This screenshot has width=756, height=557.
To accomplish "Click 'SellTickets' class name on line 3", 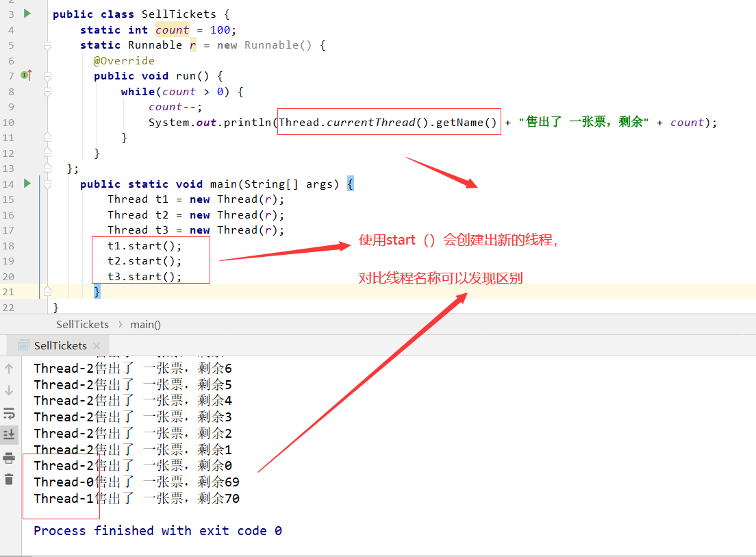I will point(179,14).
